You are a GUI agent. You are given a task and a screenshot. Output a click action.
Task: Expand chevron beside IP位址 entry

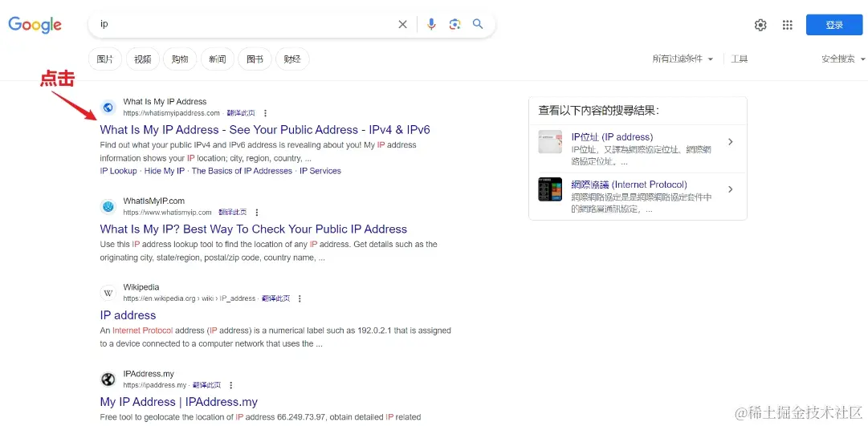coord(731,142)
